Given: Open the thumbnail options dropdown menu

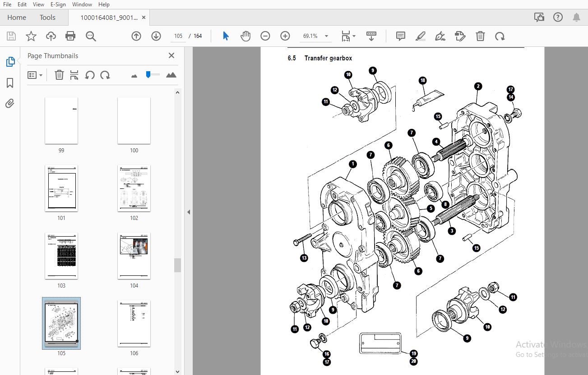Looking at the screenshot, I should point(35,75).
